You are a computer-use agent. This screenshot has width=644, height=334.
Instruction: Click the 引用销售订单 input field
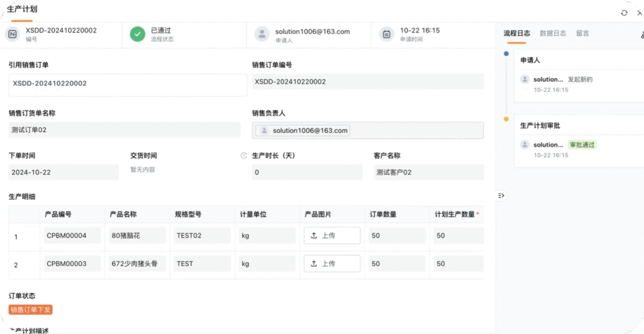128,85
